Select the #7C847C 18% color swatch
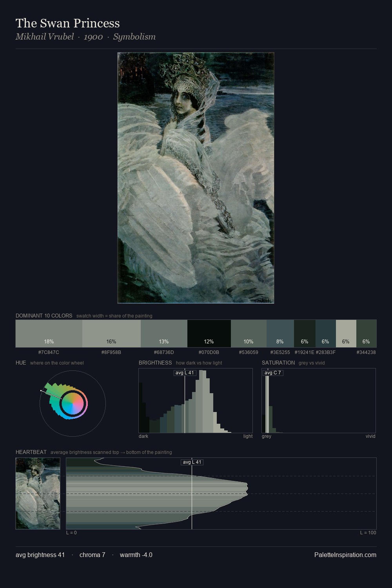The height and width of the screenshot is (588, 392). tap(49, 334)
